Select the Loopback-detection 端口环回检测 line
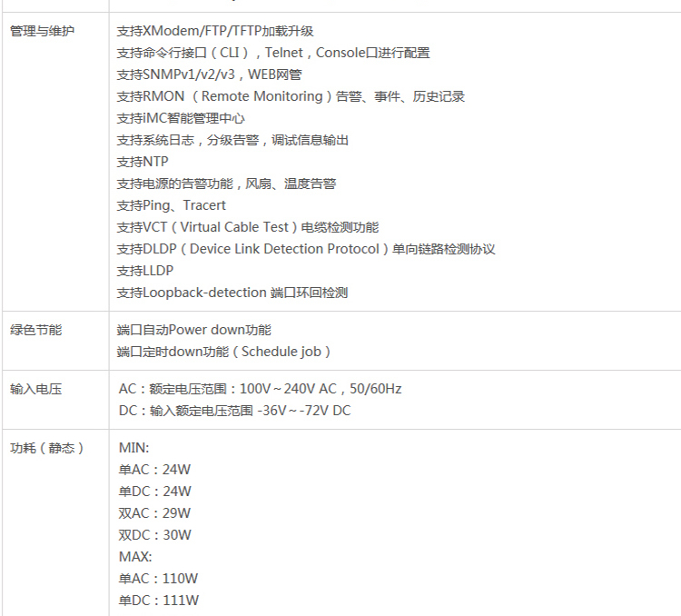Image resolution: width=681 pixels, height=616 pixels. (232, 293)
